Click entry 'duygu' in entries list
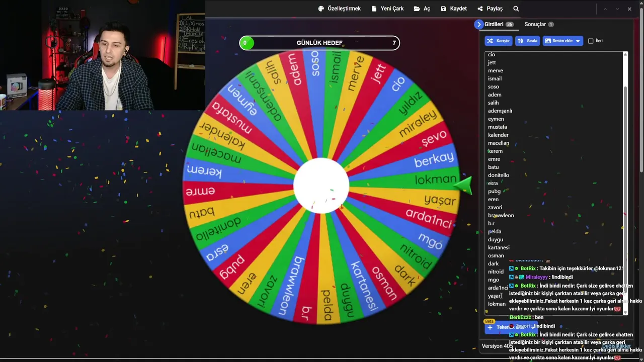Image resolution: width=644 pixels, height=362 pixels. (495, 239)
